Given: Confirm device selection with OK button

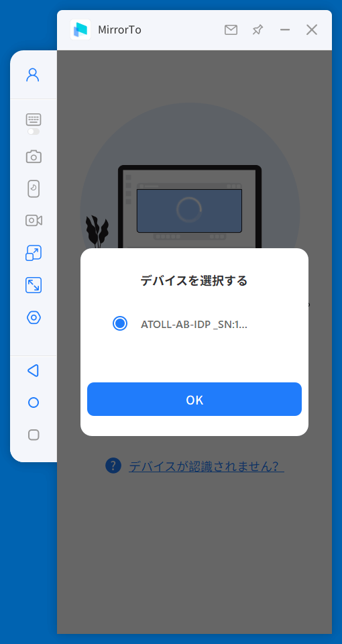Looking at the screenshot, I should pos(194,399).
